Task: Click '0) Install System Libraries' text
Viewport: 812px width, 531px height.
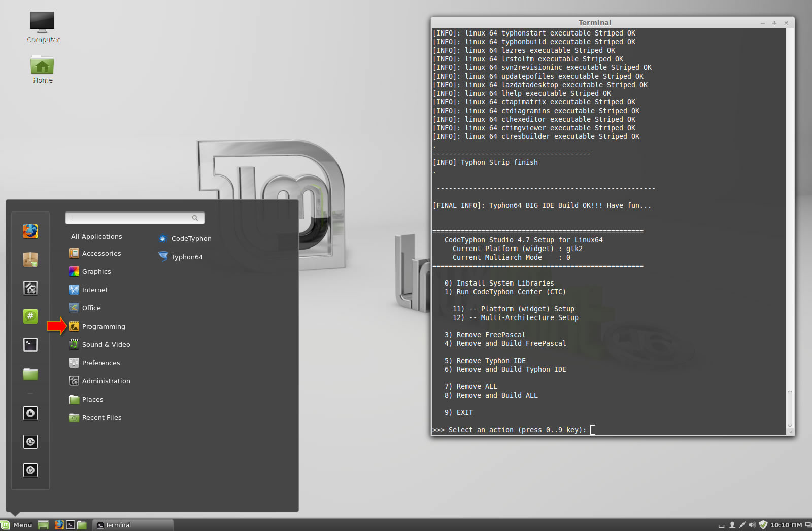Action: pos(499,283)
